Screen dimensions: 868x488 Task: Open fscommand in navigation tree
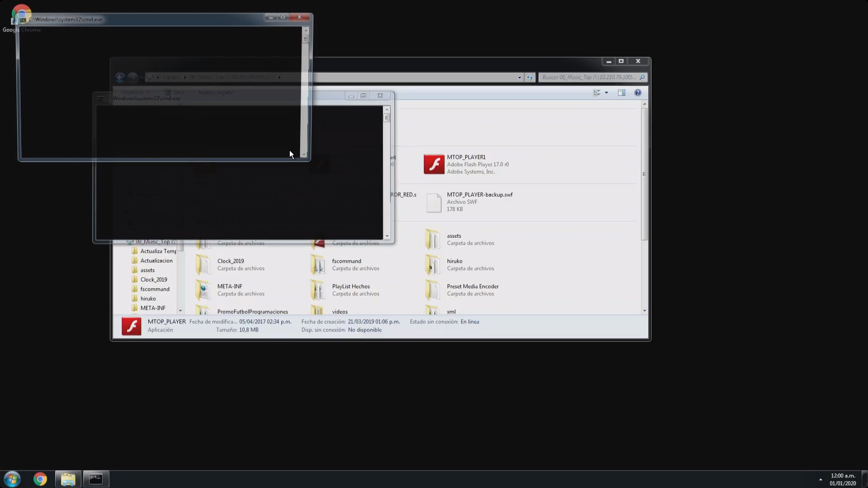tap(151, 289)
